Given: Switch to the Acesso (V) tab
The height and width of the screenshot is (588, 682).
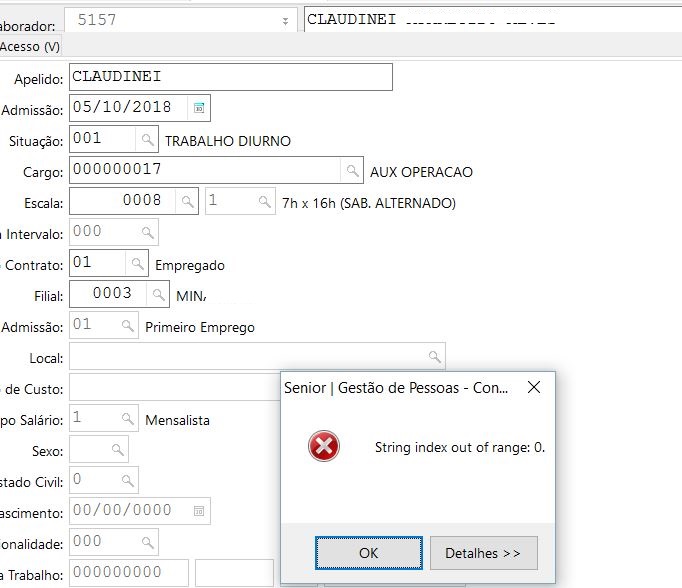Looking at the screenshot, I should click(30, 47).
